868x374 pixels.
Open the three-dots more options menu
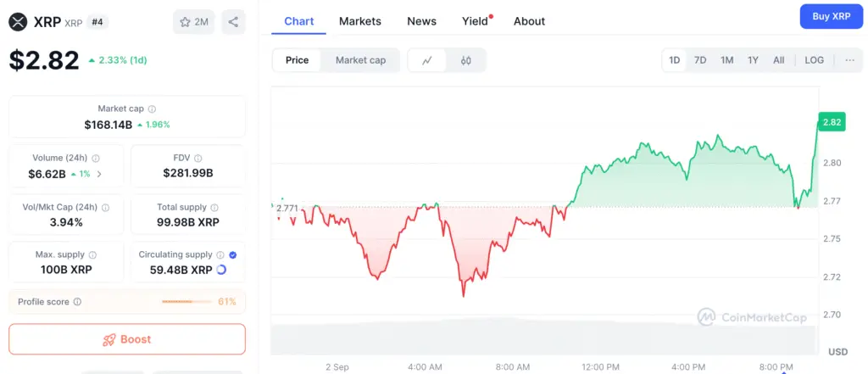pos(849,60)
